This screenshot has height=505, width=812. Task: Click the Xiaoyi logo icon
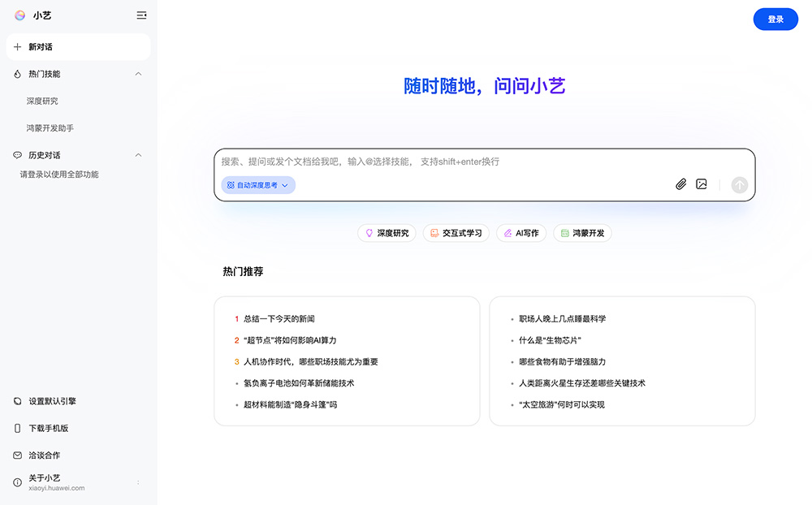(19, 15)
